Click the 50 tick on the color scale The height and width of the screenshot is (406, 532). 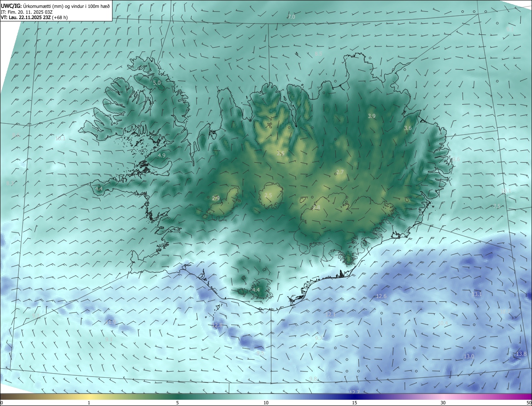click(529, 403)
